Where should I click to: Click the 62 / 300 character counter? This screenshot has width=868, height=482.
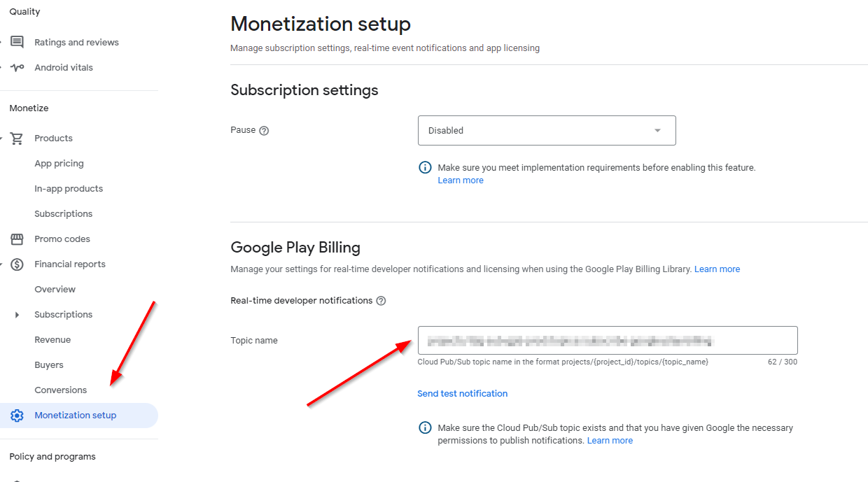(783, 362)
